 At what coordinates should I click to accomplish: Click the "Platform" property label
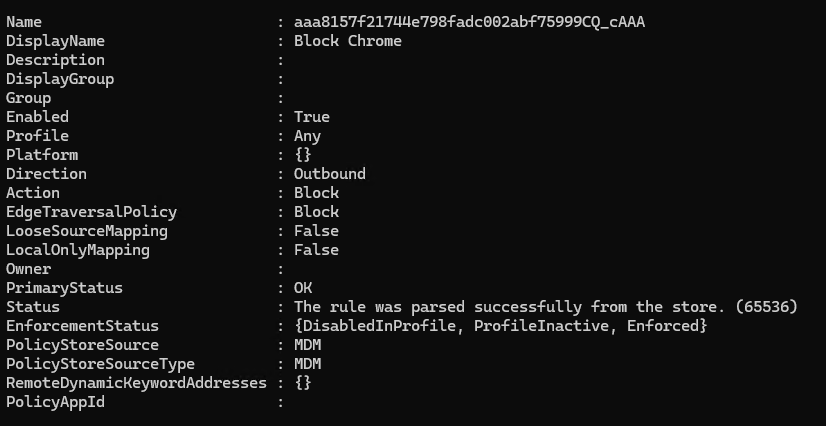(42, 155)
